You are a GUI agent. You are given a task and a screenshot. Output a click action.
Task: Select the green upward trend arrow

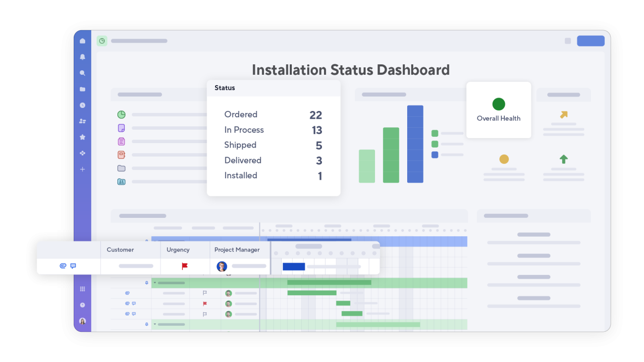coord(564,159)
